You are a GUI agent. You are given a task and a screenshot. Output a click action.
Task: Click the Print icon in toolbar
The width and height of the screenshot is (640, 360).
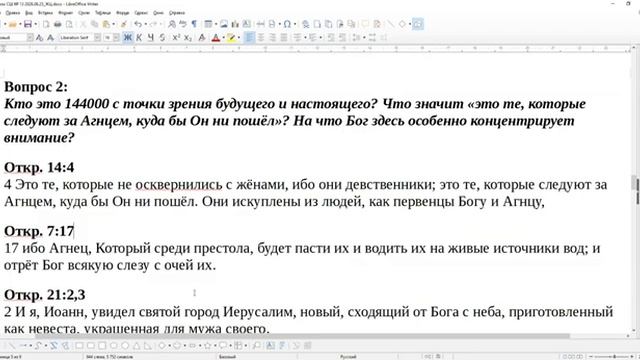coord(58,24)
